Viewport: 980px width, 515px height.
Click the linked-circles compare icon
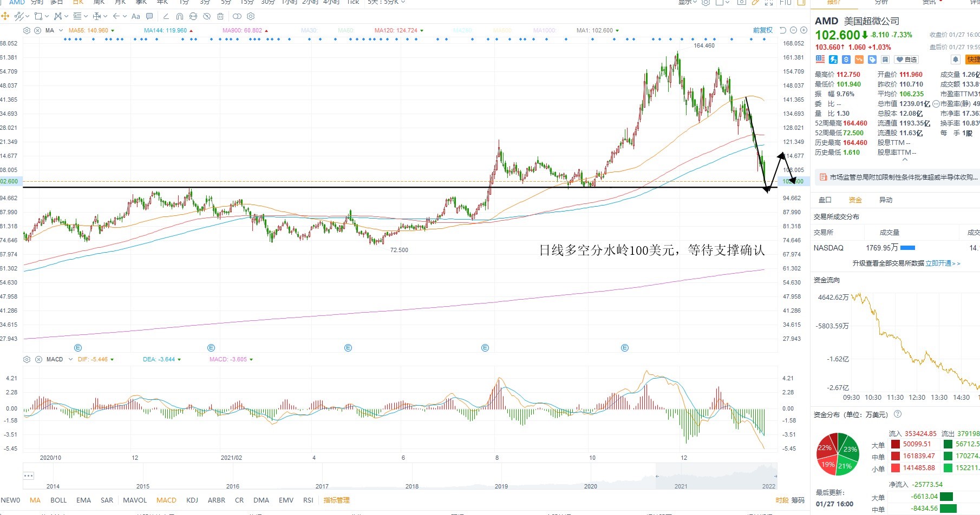pyautogui.click(x=237, y=16)
